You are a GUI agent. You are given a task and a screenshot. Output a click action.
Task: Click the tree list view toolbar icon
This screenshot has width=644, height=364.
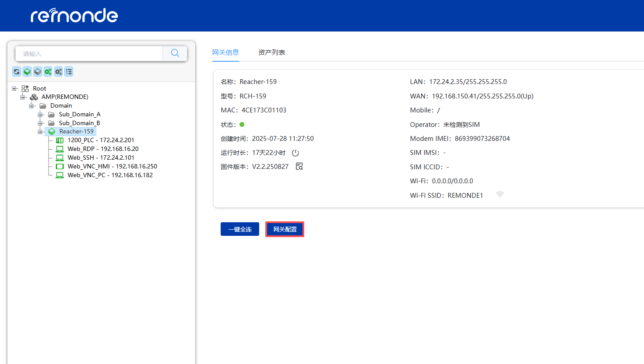(69, 72)
